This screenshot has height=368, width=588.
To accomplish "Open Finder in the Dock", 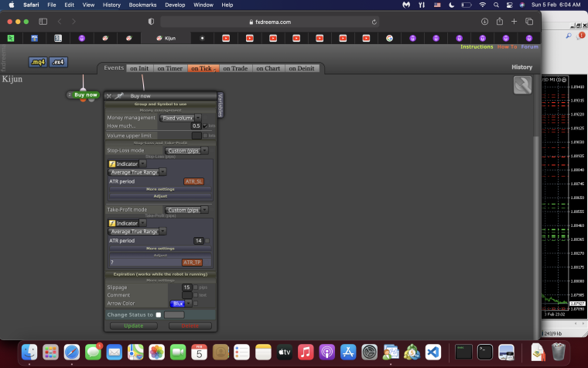I will (29, 353).
